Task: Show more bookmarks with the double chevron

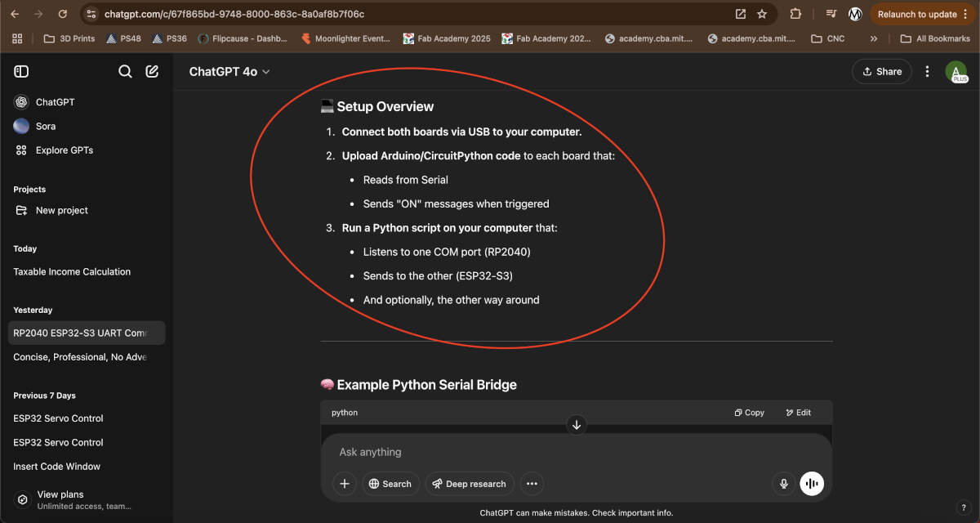Action: 874,38
